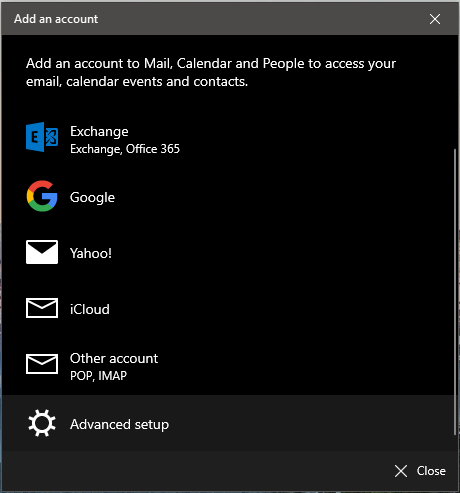Click the "Exchange, Office 365" subtitle

[x=125, y=149]
